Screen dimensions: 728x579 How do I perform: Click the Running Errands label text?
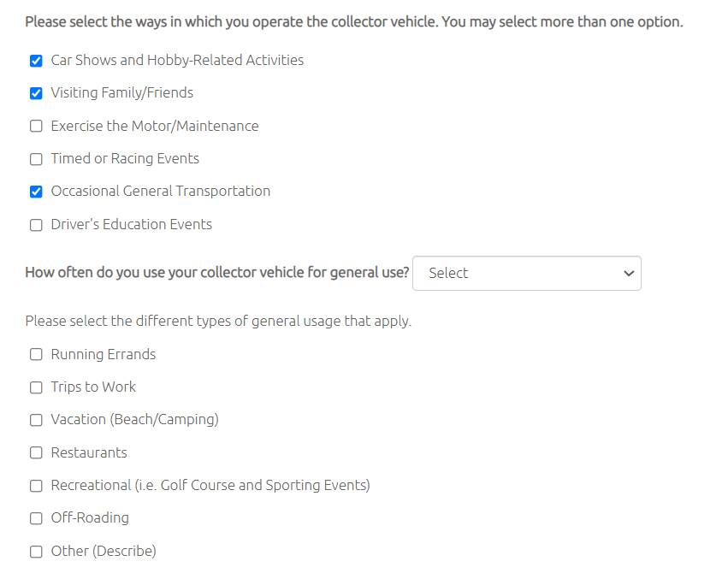(103, 354)
